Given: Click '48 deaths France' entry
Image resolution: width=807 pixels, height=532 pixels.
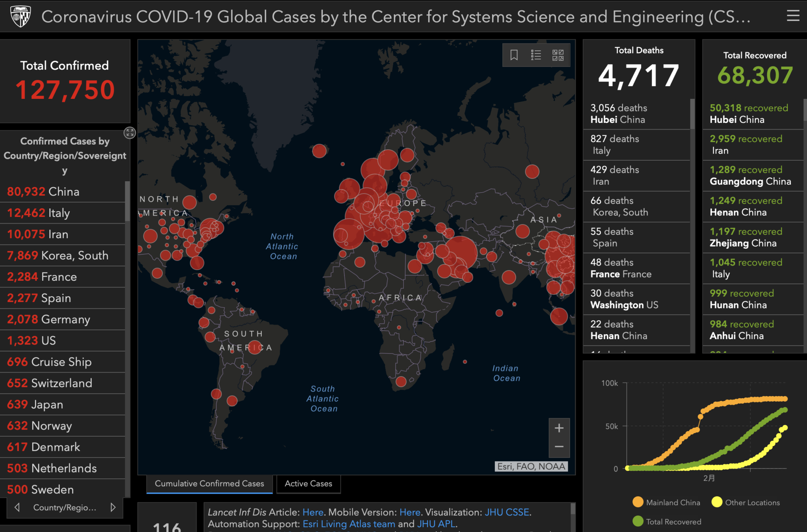Looking at the screenshot, I should coord(636,268).
